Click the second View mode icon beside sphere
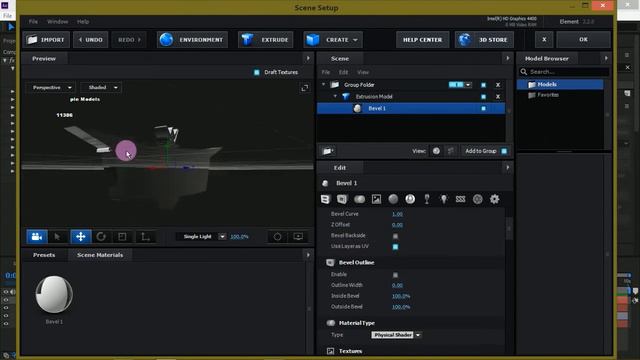 click(x=451, y=151)
